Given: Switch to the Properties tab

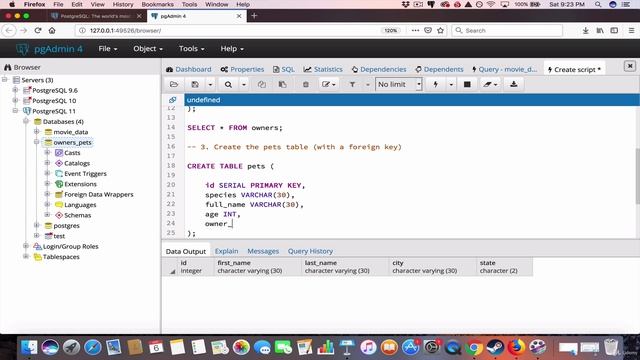Looking at the screenshot, I should (242, 69).
